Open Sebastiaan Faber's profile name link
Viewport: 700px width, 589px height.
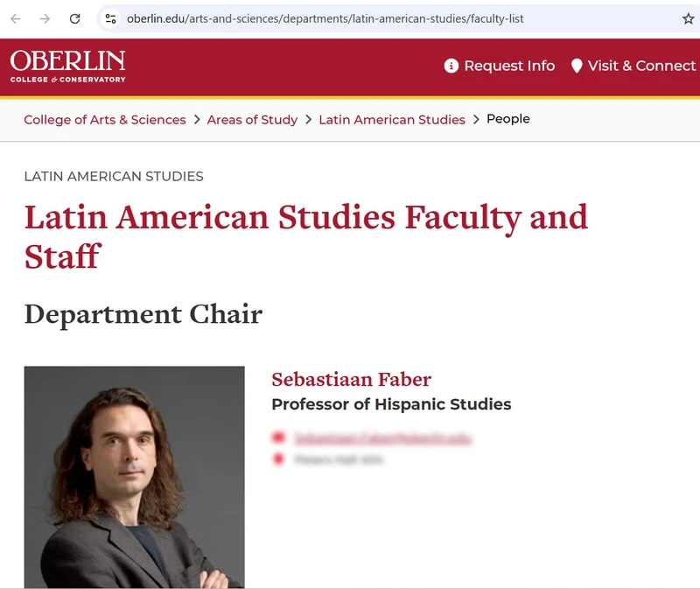[352, 380]
